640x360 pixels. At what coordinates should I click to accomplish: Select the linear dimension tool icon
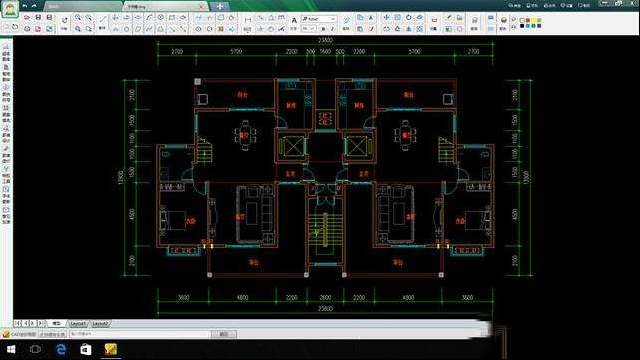pos(248,20)
